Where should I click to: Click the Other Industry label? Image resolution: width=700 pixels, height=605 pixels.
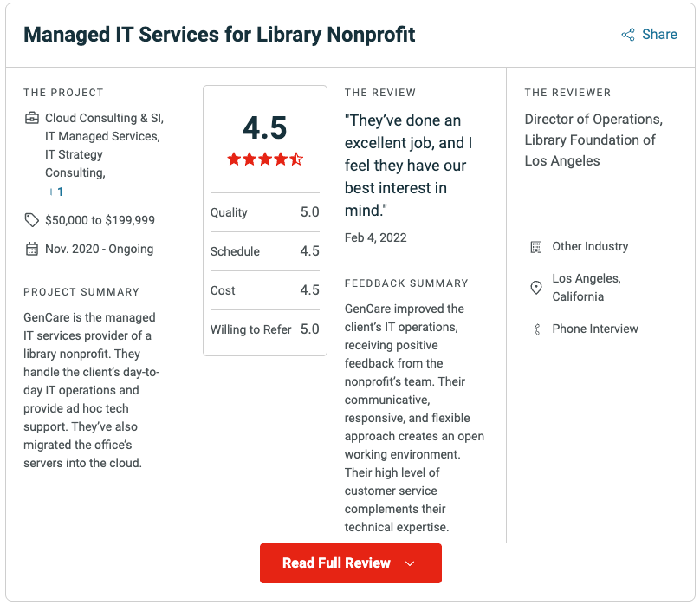pos(590,247)
